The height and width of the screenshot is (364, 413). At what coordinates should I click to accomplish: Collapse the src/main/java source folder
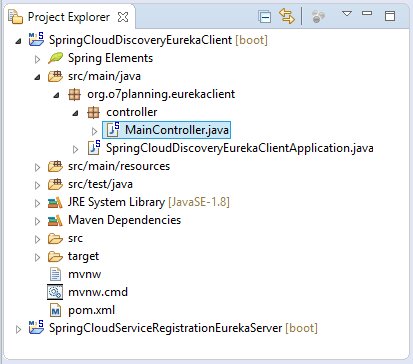(x=37, y=77)
